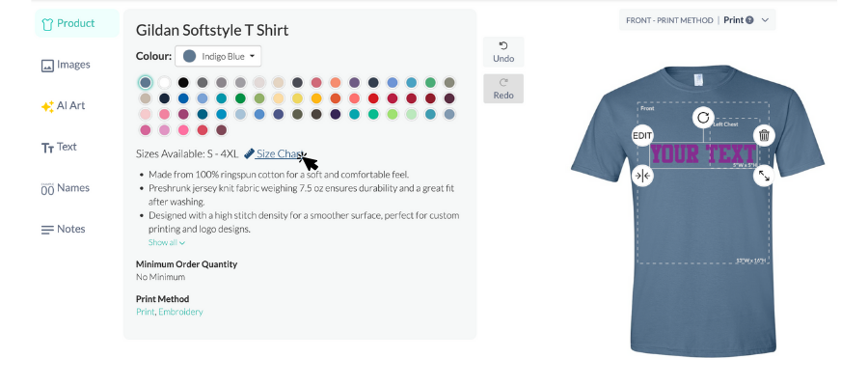The height and width of the screenshot is (386, 868).
Task: Click the print method help question icon
Action: tap(749, 20)
